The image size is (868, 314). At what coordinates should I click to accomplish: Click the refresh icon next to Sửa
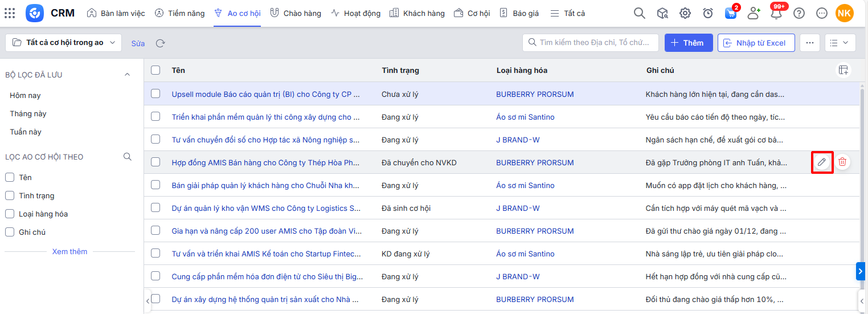click(161, 43)
